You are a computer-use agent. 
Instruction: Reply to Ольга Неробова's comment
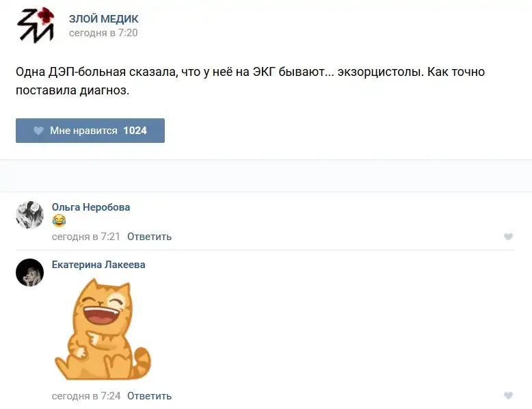click(149, 237)
